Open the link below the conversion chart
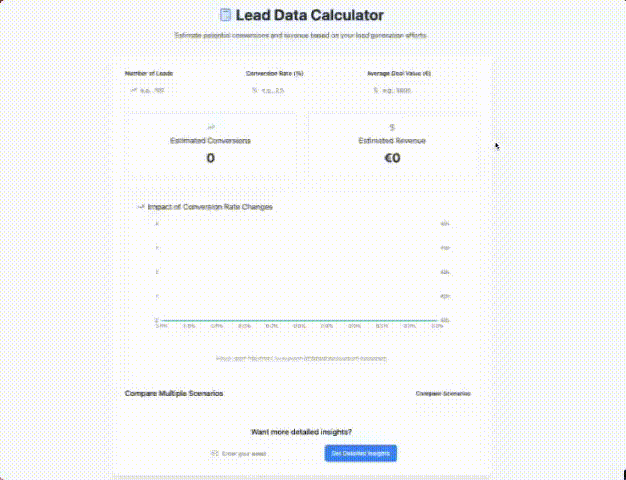 tap(301, 358)
